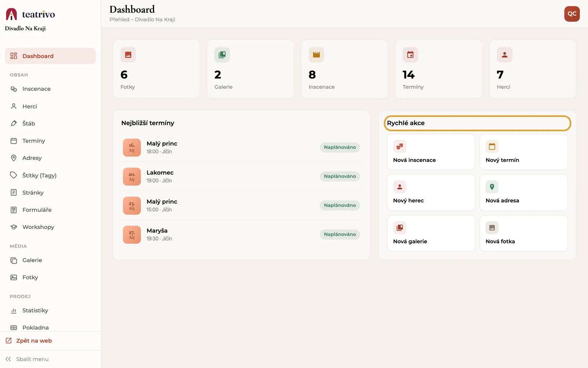Screen dimensions: 588x368
Task: Go to Štáb in the sidebar
Action: 50,123
